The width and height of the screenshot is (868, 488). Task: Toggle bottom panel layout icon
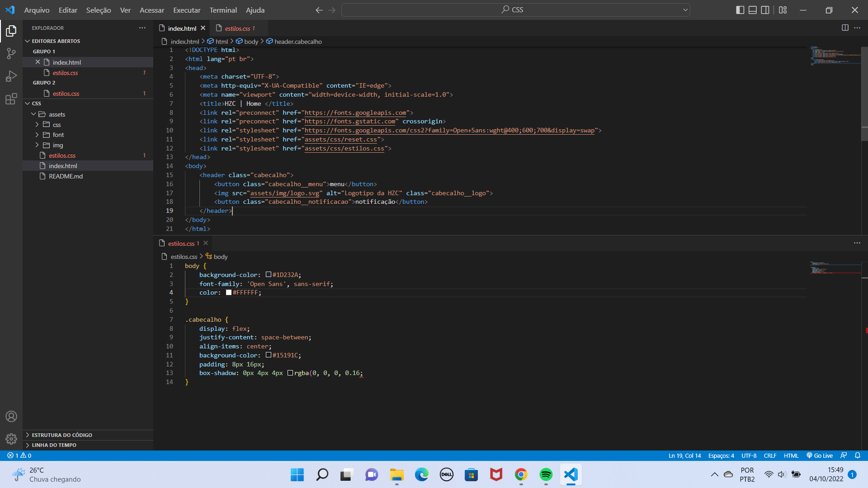pos(753,10)
